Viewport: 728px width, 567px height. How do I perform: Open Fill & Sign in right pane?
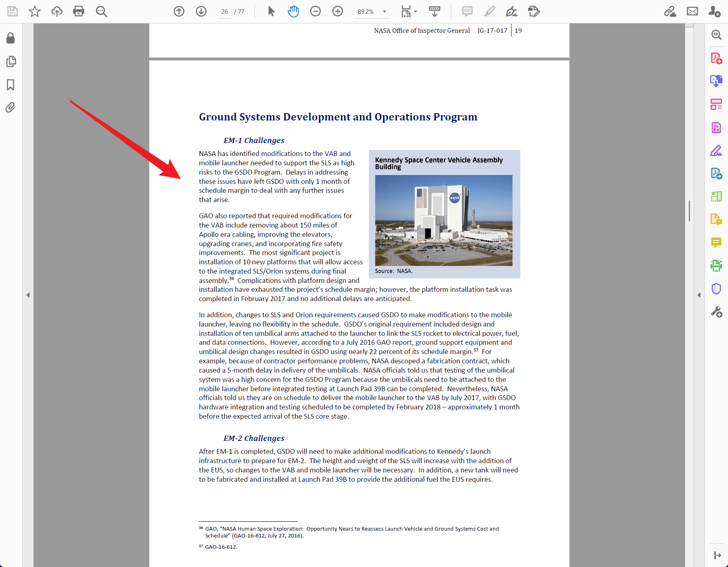coord(716,151)
